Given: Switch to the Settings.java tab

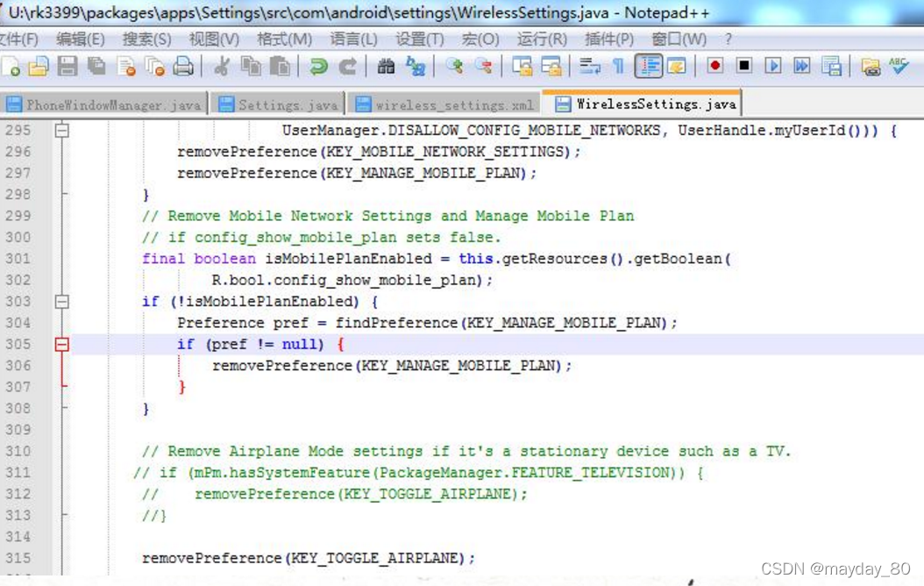Looking at the screenshot, I should point(278,105).
